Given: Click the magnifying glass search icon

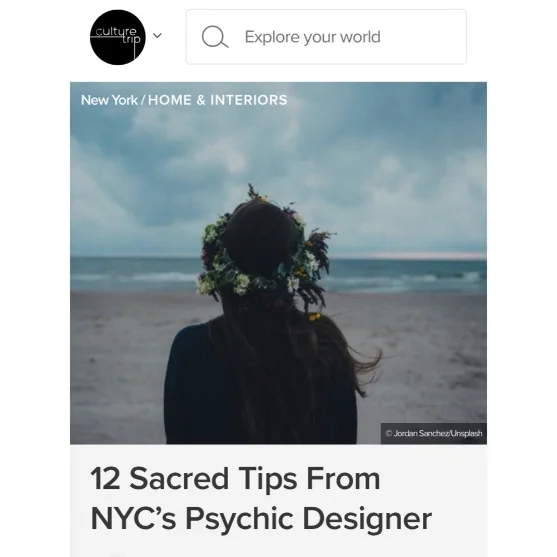Looking at the screenshot, I should (215, 37).
